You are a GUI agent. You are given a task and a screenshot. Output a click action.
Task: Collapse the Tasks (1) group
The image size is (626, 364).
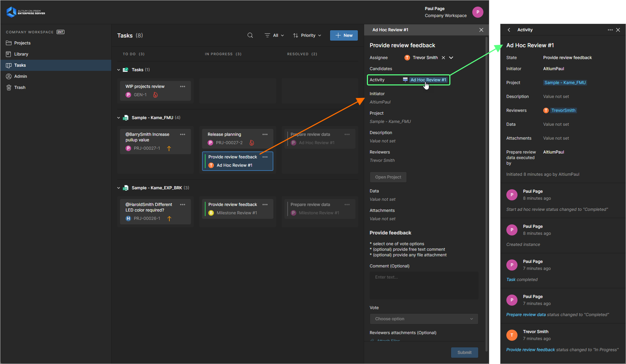[x=119, y=70]
